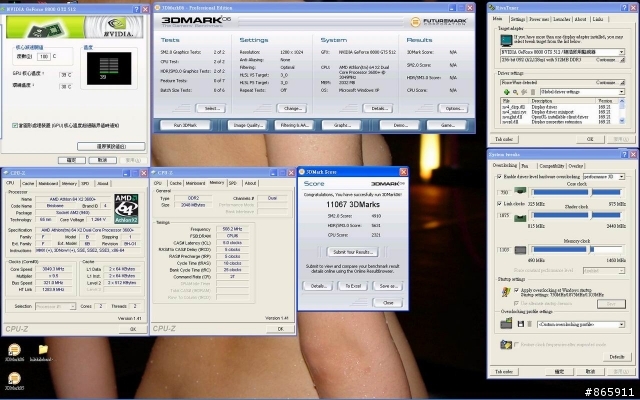Image resolution: width=640 pixels, height=400 pixels.
Task: Click the Core clock slider handle
Action: tap(591, 192)
